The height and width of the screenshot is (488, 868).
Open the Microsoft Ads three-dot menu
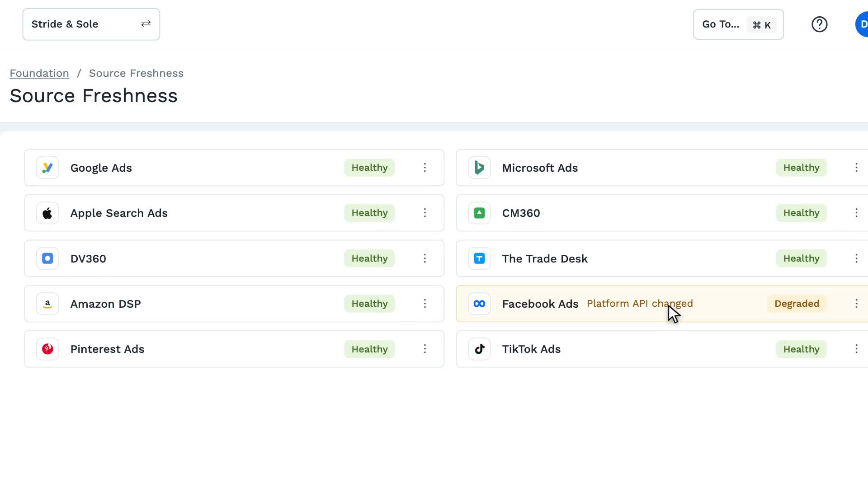pyautogui.click(x=856, y=168)
